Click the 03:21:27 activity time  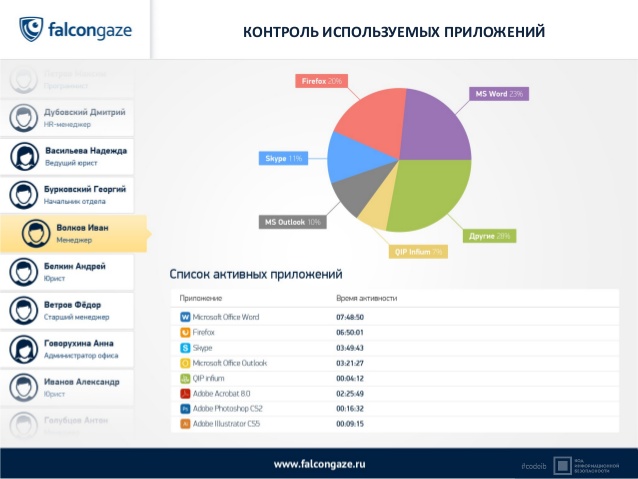click(x=350, y=363)
